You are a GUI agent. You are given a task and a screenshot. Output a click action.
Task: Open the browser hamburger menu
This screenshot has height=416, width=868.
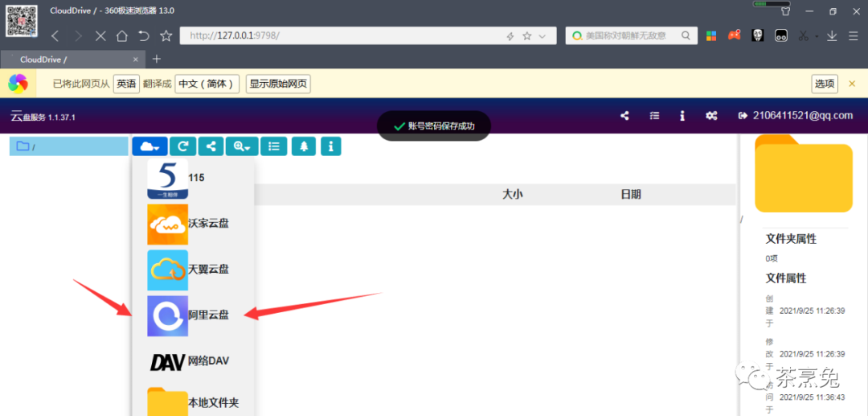854,36
